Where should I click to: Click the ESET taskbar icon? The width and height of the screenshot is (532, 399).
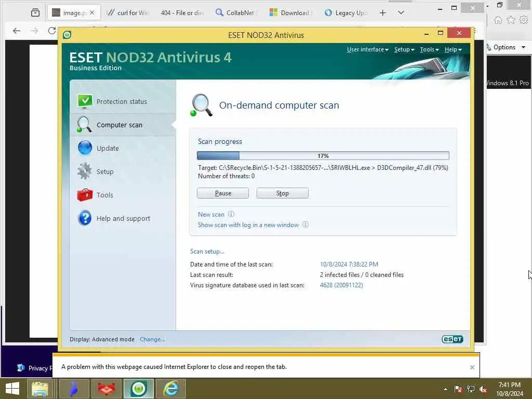click(x=138, y=389)
